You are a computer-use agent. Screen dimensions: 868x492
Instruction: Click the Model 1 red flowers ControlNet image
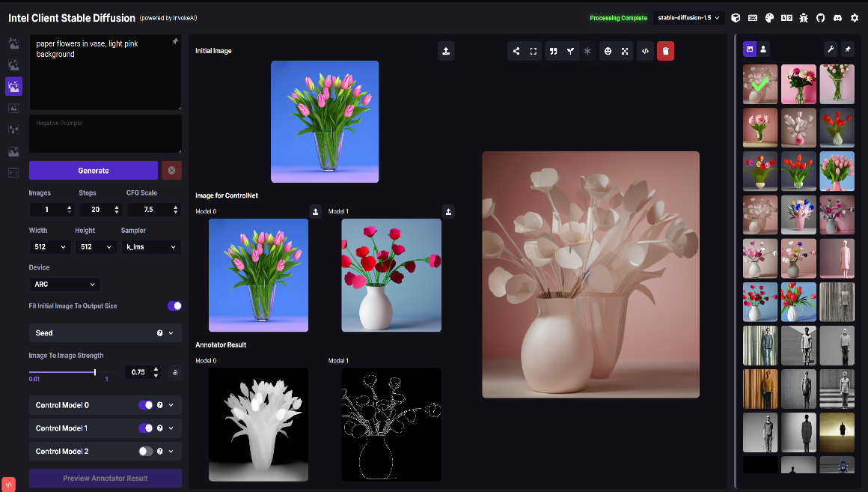(x=391, y=276)
